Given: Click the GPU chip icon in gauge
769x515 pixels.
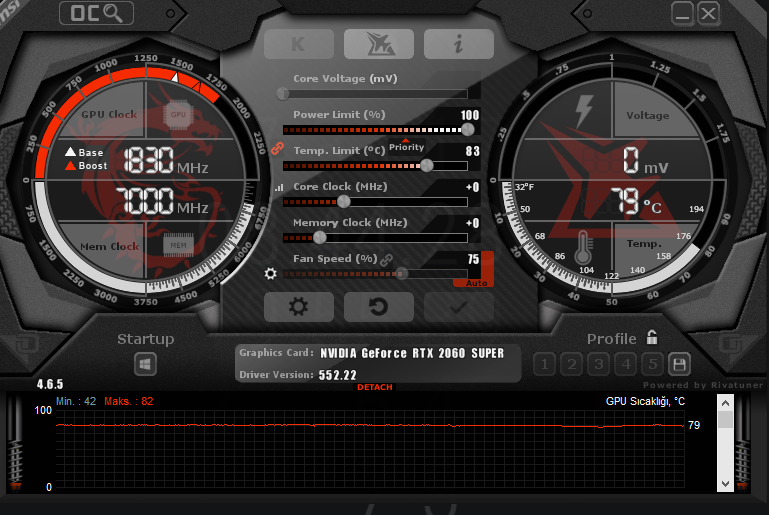Looking at the screenshot, I should pos(178,115).
